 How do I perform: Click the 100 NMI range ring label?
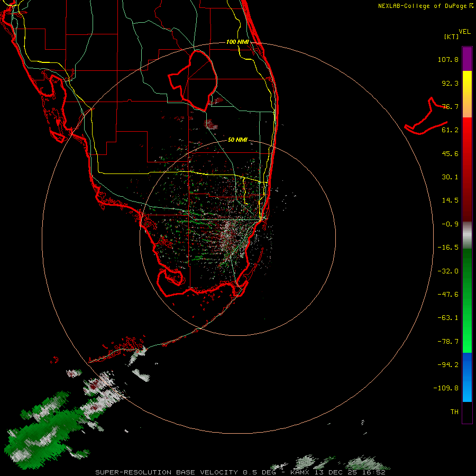tap(237, 42)
